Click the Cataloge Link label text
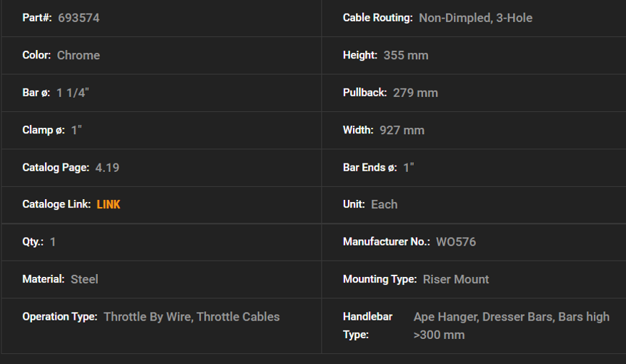This screenshot has width=626, height=364. [x=56, y=205]
